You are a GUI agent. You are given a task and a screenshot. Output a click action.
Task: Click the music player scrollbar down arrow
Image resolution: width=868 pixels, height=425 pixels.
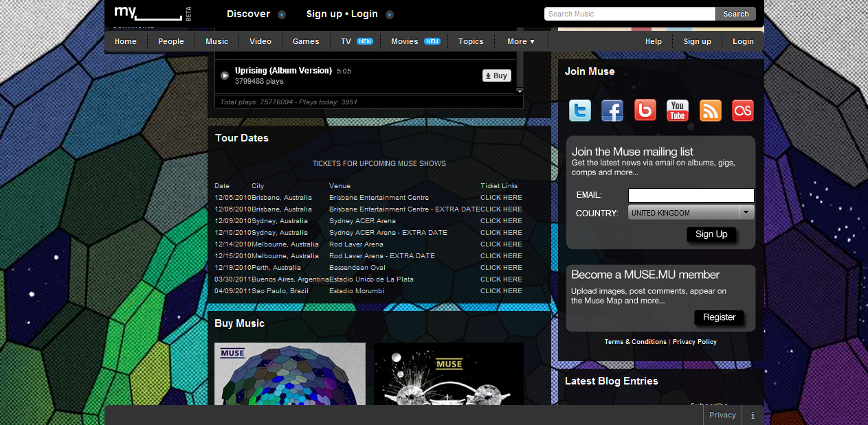click(x=520, y=91)
